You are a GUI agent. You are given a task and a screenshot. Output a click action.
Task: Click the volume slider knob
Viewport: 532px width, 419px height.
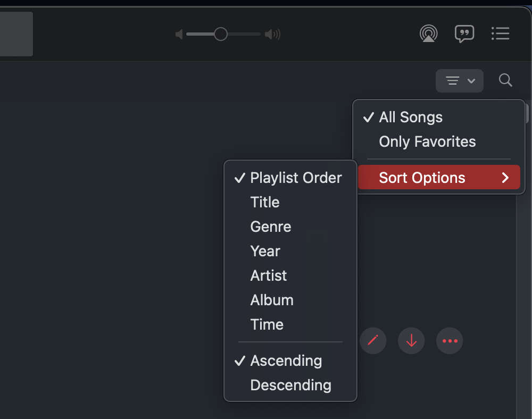pyautogui.click(x=221, y=35)
